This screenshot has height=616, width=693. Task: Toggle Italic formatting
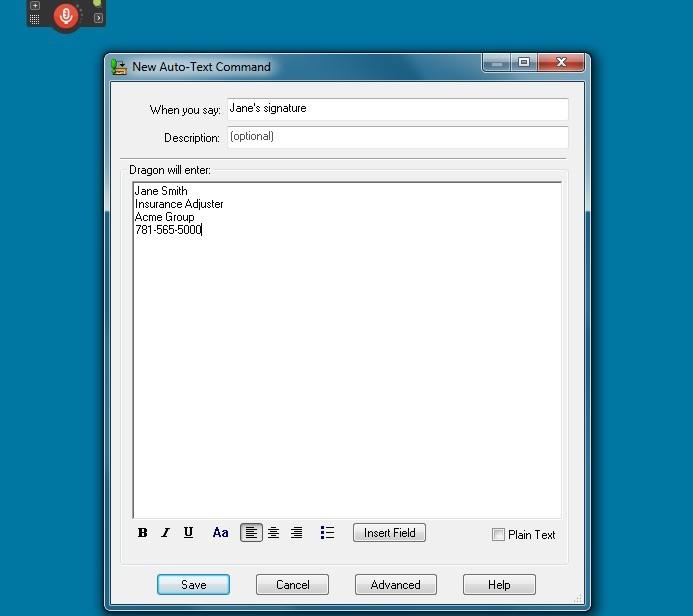[165, 532]
